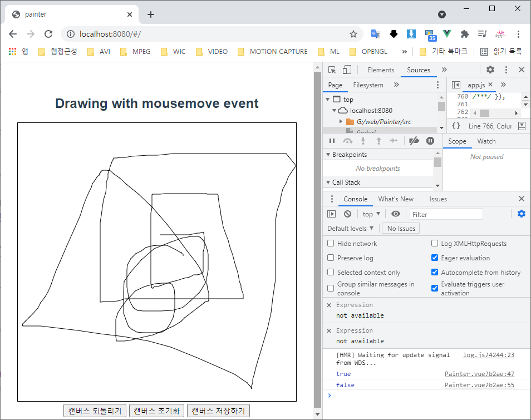Click the step out debugger button
The height and width of the screenshot is (420, 531).
(378, 141)
